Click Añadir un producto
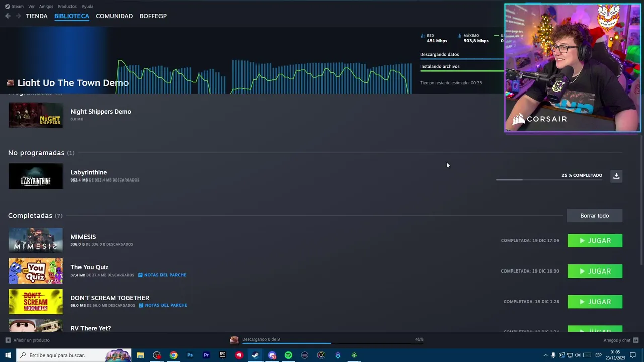This screenshot has width=644, height=362. pyautogui.click(x=28, y=340)
